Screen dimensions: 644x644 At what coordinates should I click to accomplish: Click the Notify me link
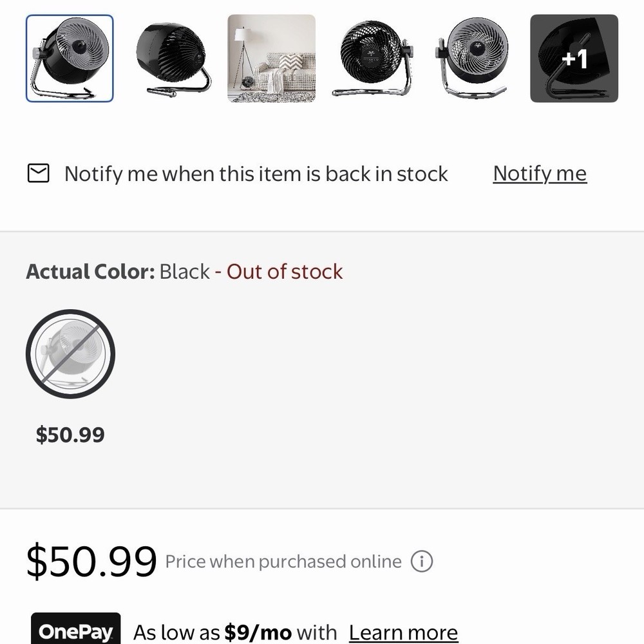point(539,173)
